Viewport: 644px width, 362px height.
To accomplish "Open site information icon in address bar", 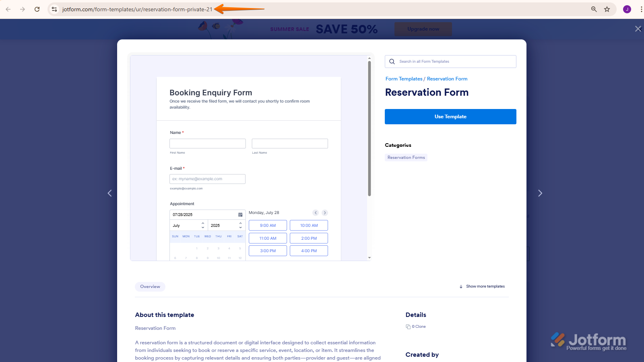I will tap(54, 9).
